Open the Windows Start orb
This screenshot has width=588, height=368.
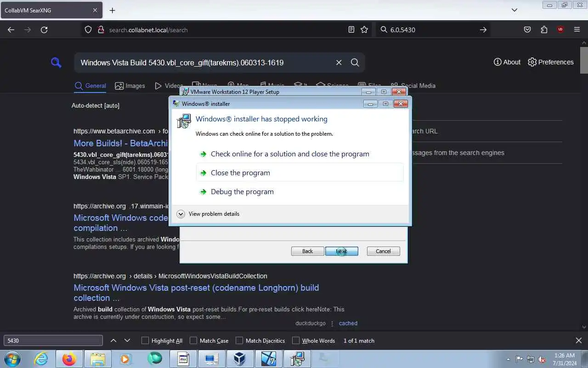pos(12,359)
